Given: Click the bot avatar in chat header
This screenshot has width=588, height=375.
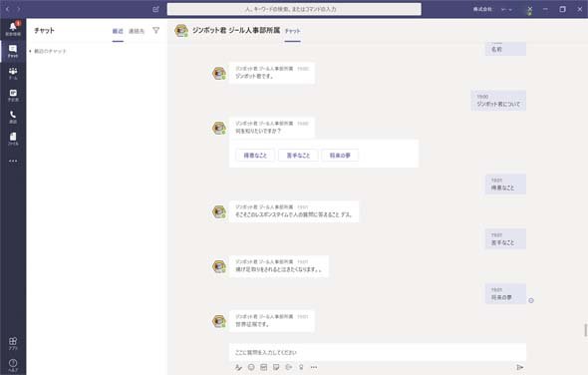Looking at the screenshot, I should click(181, 30).
